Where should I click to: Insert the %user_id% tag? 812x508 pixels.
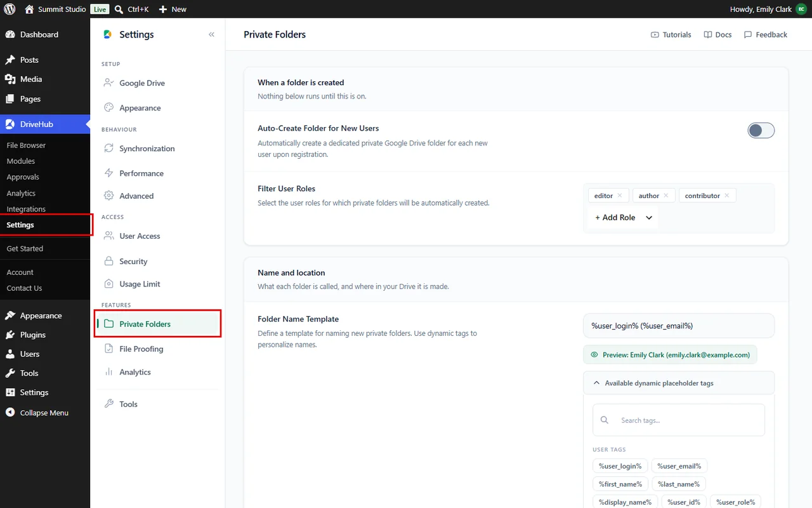pos(684,502)
